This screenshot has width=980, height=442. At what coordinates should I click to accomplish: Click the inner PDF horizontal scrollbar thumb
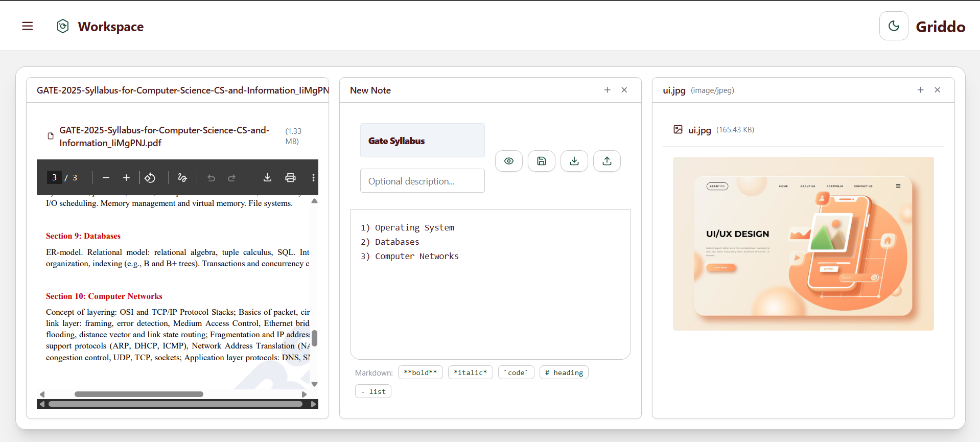click(x=139, y=394)
